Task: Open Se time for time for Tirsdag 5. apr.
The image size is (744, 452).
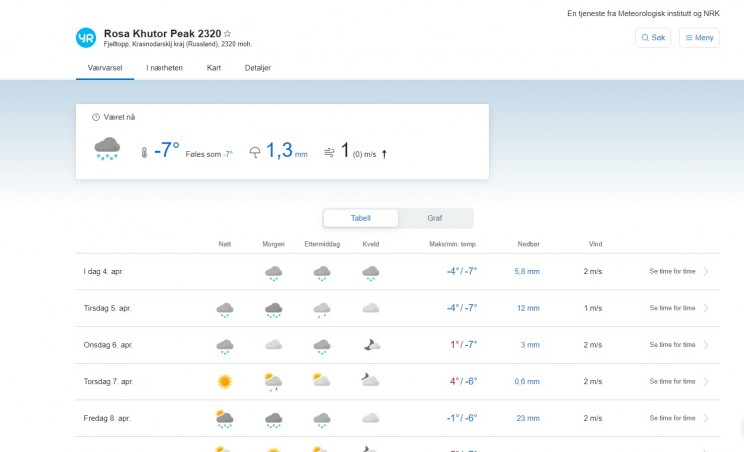Action: [672, 308]
